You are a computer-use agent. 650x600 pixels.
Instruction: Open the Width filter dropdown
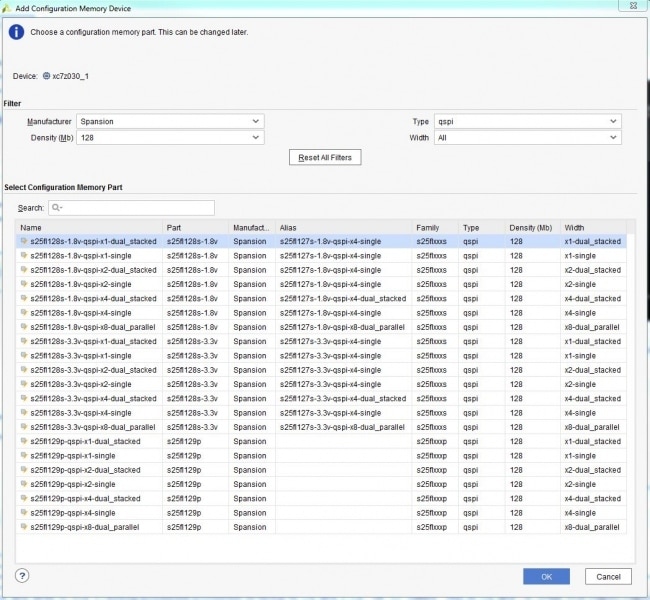pyautogui.click(x=527, y=137)
